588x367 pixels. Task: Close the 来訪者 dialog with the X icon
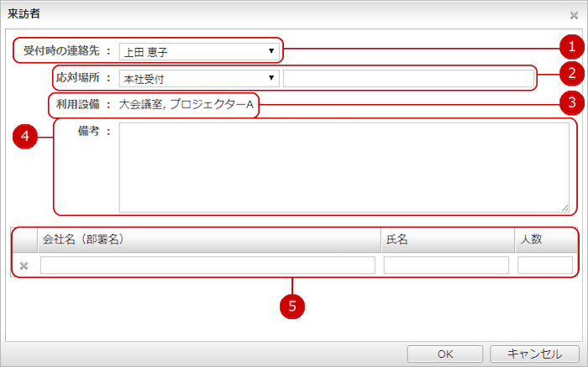click(574, 15)
